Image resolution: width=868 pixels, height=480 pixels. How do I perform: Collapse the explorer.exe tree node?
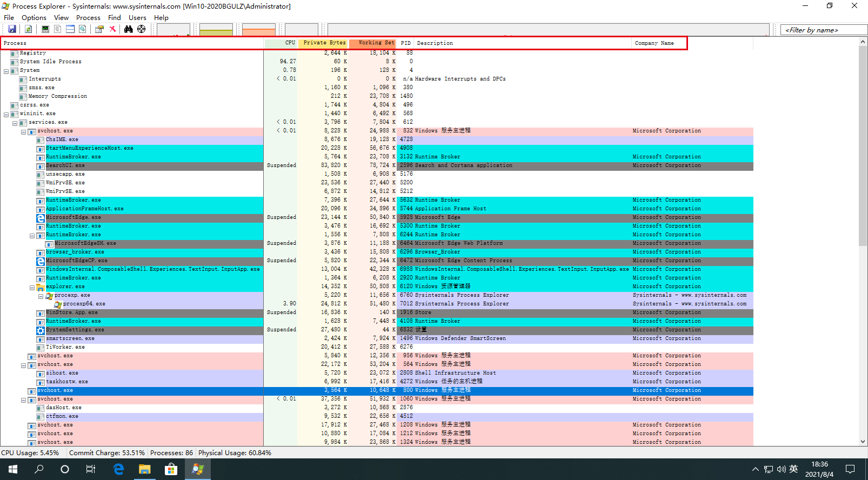click(32, 287)
